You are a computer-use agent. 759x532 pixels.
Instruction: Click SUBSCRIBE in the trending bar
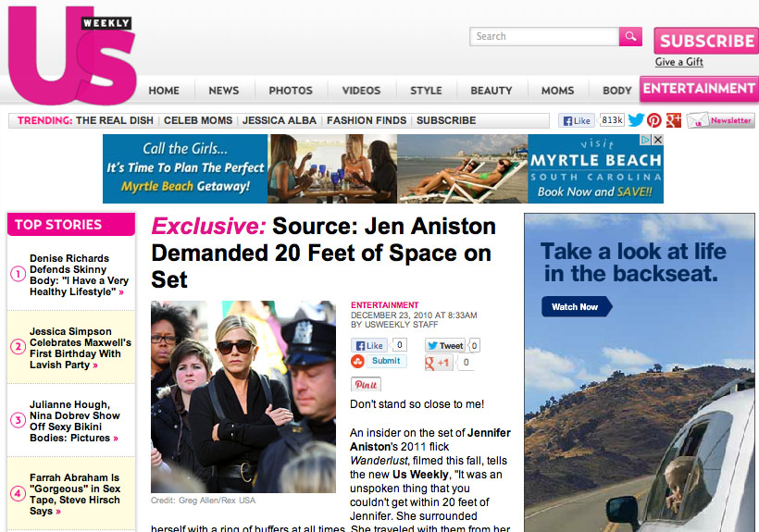coord(446,120)
